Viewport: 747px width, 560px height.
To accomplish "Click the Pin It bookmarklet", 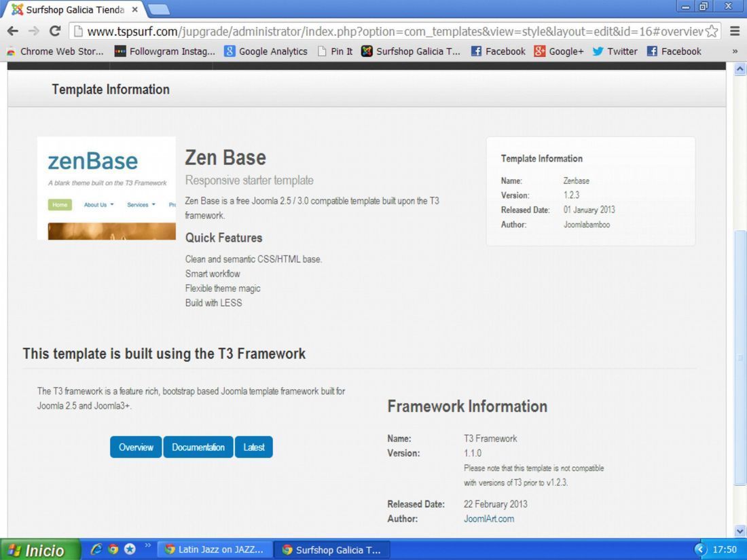I will click(x=335, y=52).
